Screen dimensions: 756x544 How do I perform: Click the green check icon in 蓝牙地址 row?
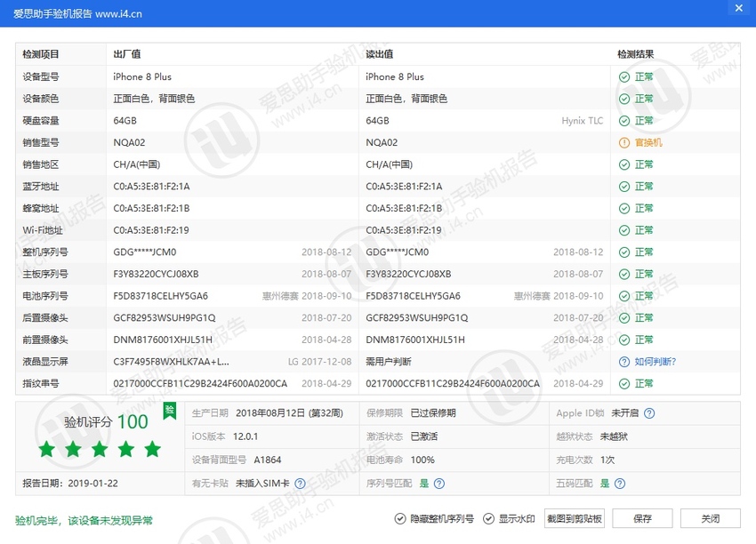tap(624, 187)
